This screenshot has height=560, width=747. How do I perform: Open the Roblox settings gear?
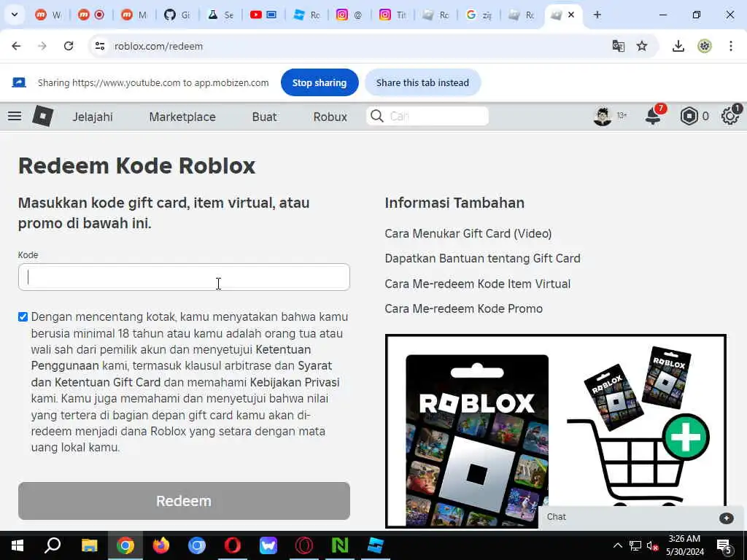[729, 116]
